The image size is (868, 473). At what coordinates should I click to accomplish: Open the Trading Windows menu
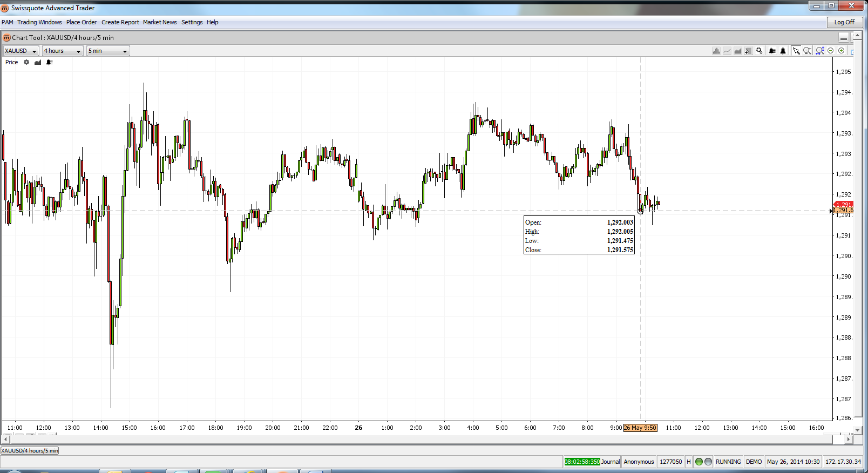(x=39, y=22)
